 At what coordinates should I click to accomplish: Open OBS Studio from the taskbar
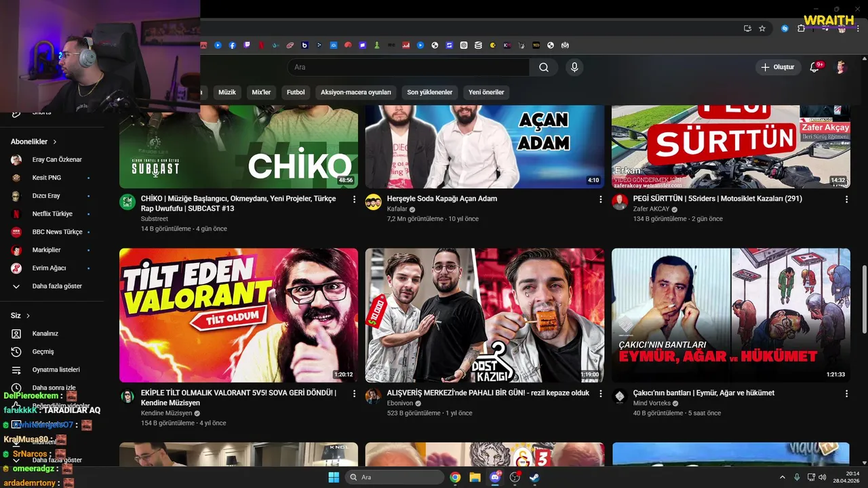pyautogui.click(x=515, y=477)
